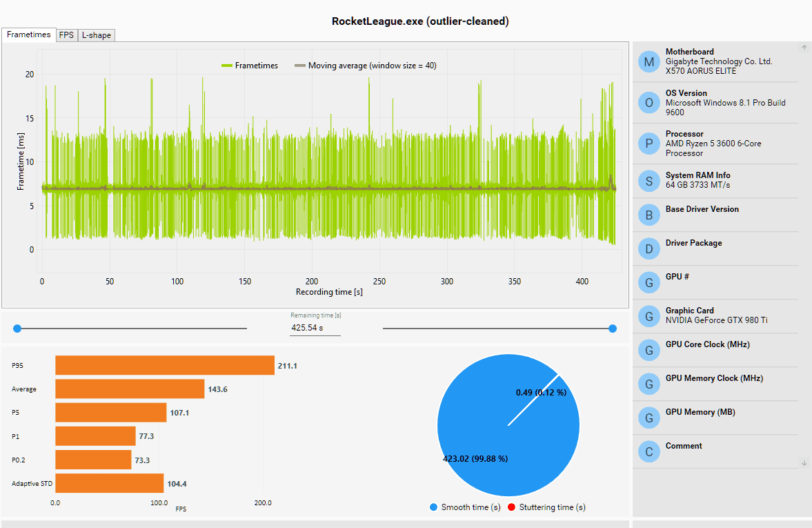Image resolution: width=812 pixels, height=528 pixels.
Task: Click the "Graphic Card" heading
Action: tap(690, 311)
